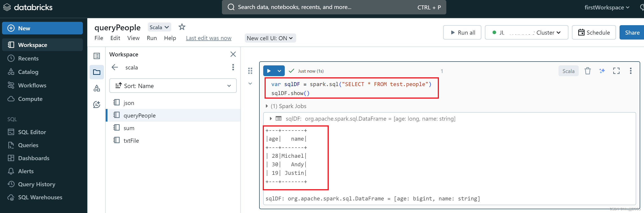Open the assistant panel icon
Image resolution: width=644 pixels, height=213 pixels.
[97, 104]
